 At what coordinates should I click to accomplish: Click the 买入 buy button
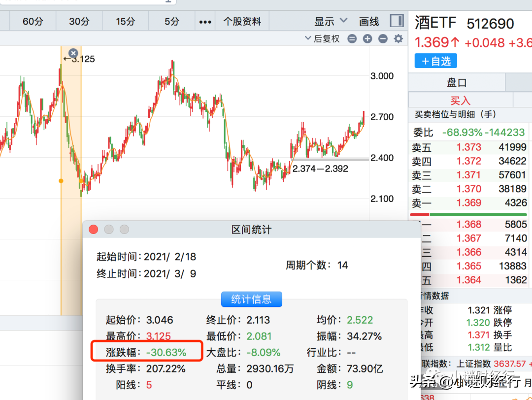coord(461,100)
